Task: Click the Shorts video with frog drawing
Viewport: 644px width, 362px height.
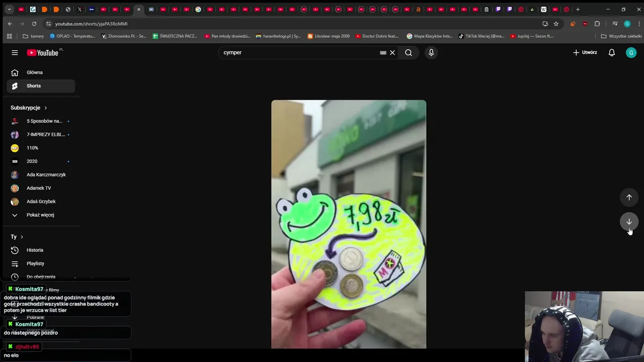Action: tap(349, 224)
